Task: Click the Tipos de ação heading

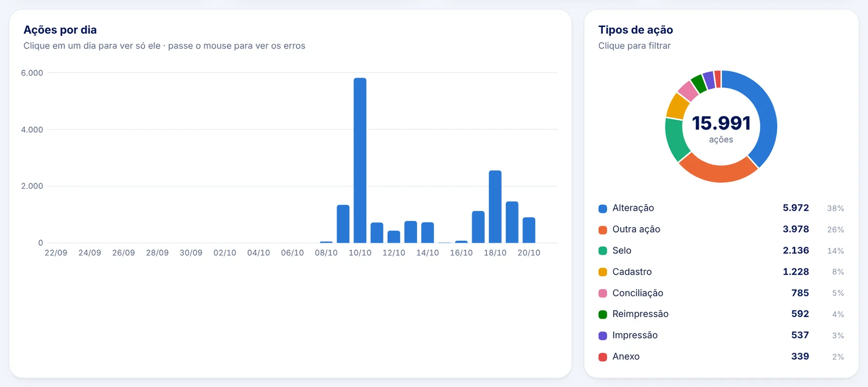Action: coord(636,30)
